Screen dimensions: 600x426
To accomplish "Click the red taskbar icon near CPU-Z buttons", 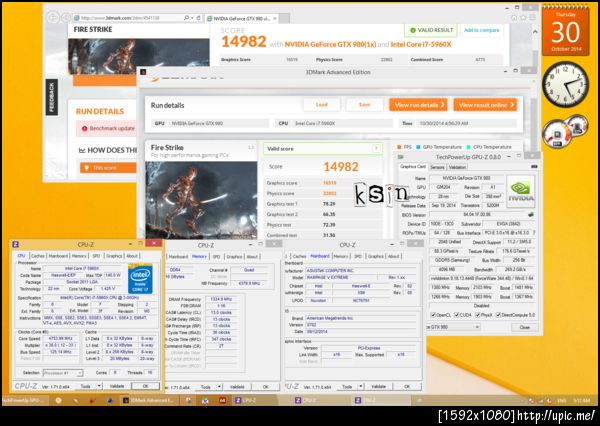I will pos(223,400).
